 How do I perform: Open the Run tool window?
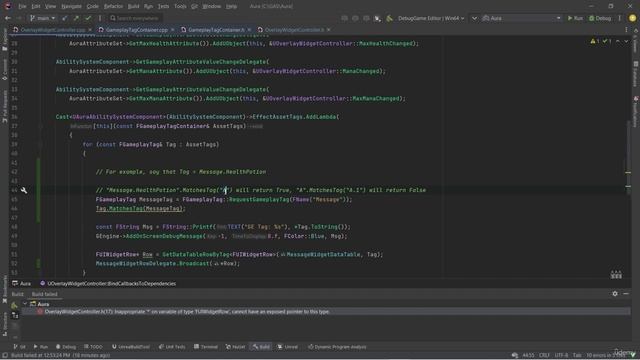(41, 347)
